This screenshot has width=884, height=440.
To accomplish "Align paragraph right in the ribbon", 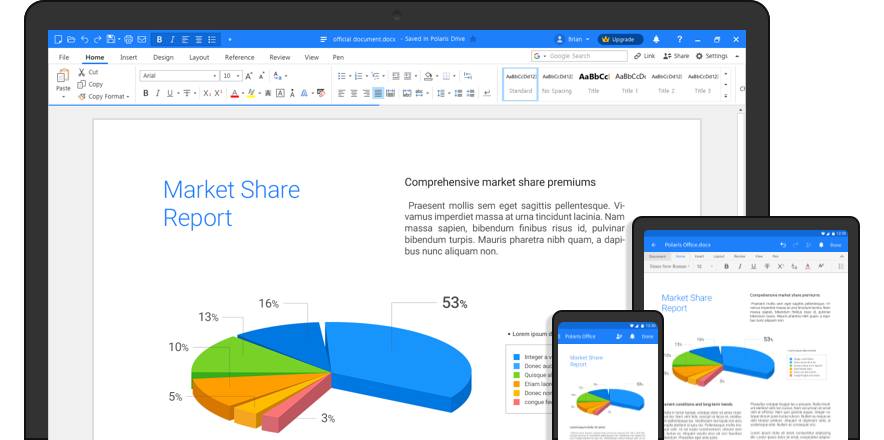I will 366,93.
